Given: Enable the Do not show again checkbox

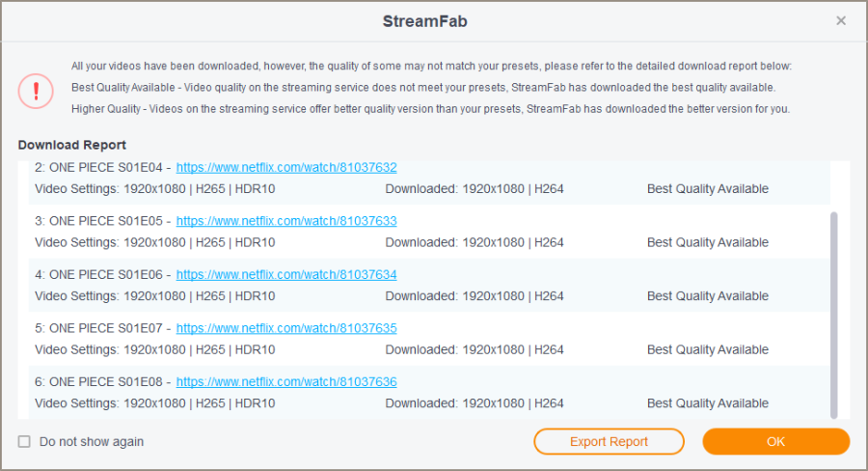Looking at the screenshot, I should (x=25, y=442).
